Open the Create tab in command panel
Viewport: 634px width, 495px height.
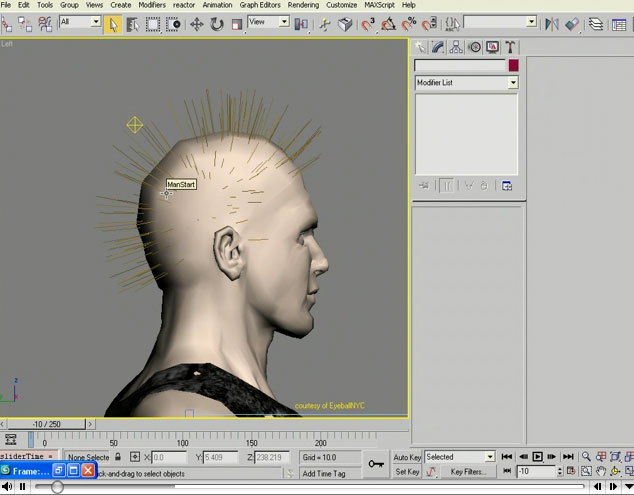click(420, 47)
